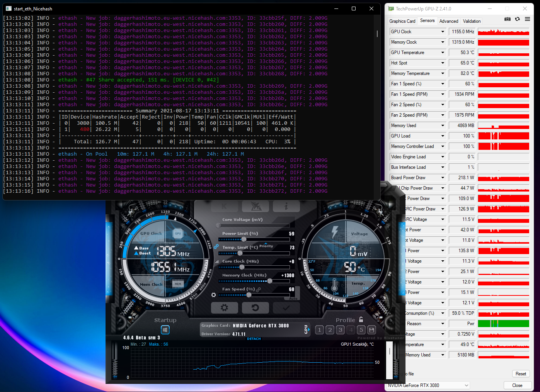Image resolution: width=540 pixels, height=392 pixels.
Task: Click the 4869 MB Memory Used value
Action: [463, 126]
